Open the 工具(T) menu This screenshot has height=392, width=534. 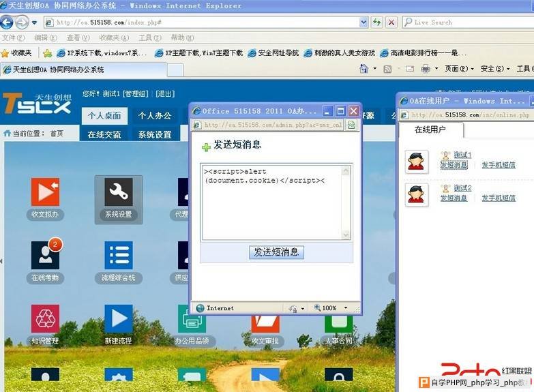pyautogui.click(x=150, y=37)
